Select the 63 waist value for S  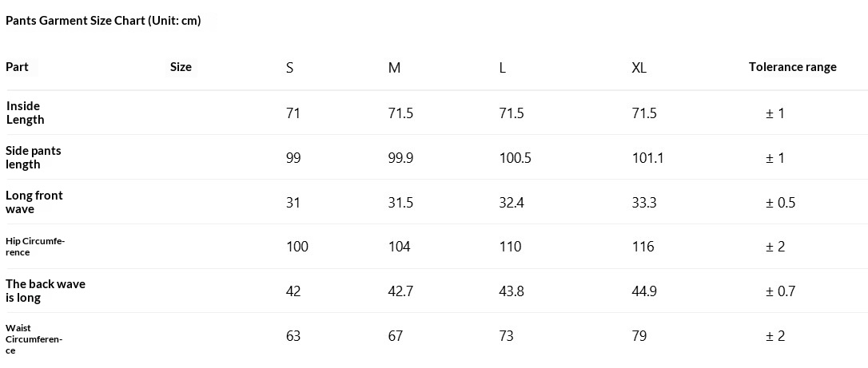coord(293,337)
